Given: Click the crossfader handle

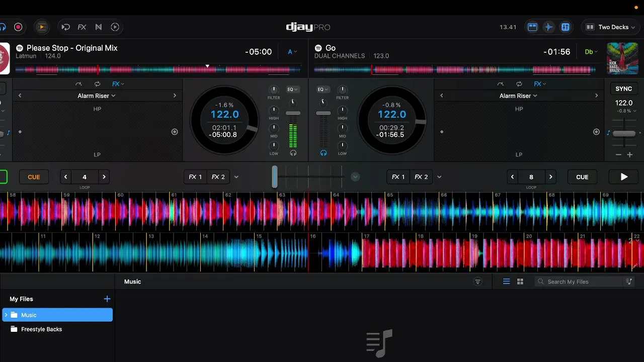Looking at the screenshot, I should pos(275,177).
